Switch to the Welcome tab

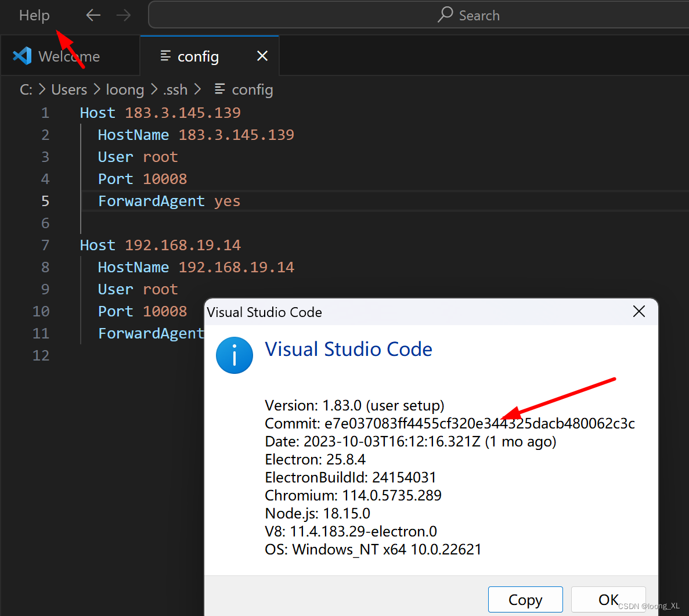click(68, 56)
